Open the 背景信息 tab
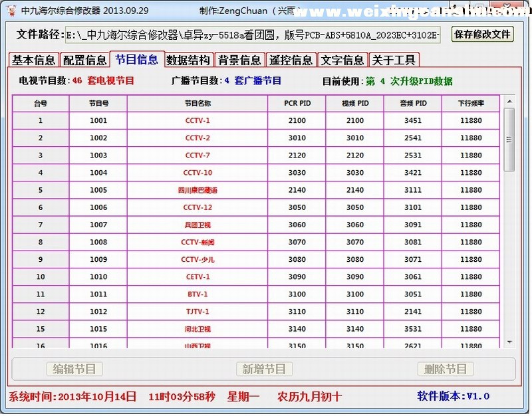532x416 pixels. pos(240,60)
